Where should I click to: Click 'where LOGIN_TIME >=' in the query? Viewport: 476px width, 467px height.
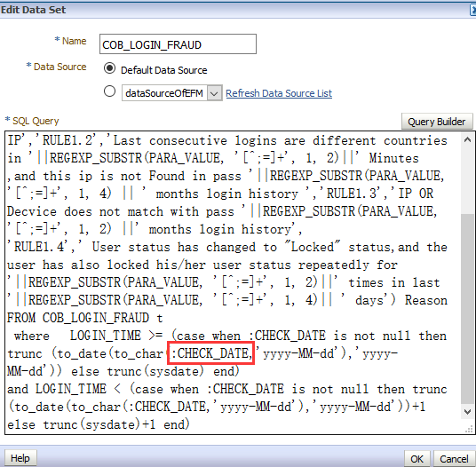pos(88,336)
